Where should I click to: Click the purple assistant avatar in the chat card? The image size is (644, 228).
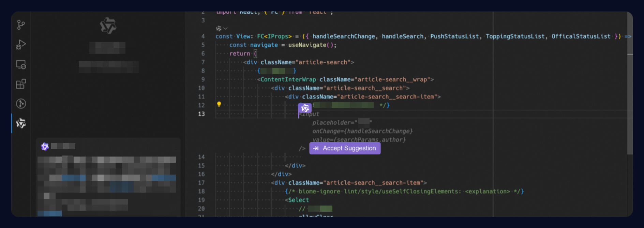point(45,146)
